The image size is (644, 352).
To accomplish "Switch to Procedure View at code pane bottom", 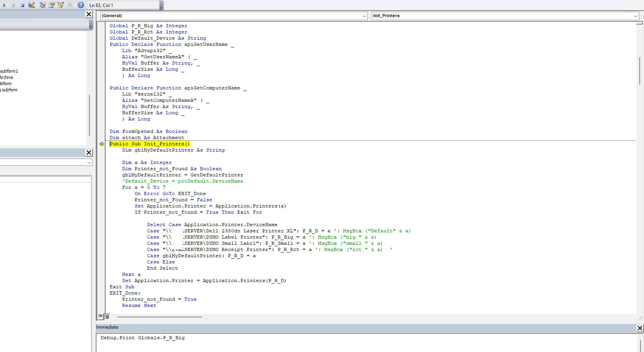I will 101,317.
